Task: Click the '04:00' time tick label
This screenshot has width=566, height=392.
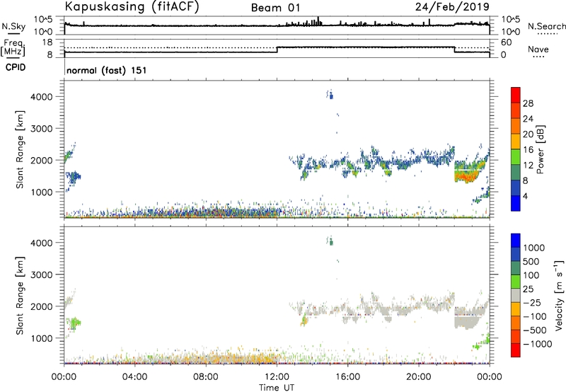Action: pos(134,377)
